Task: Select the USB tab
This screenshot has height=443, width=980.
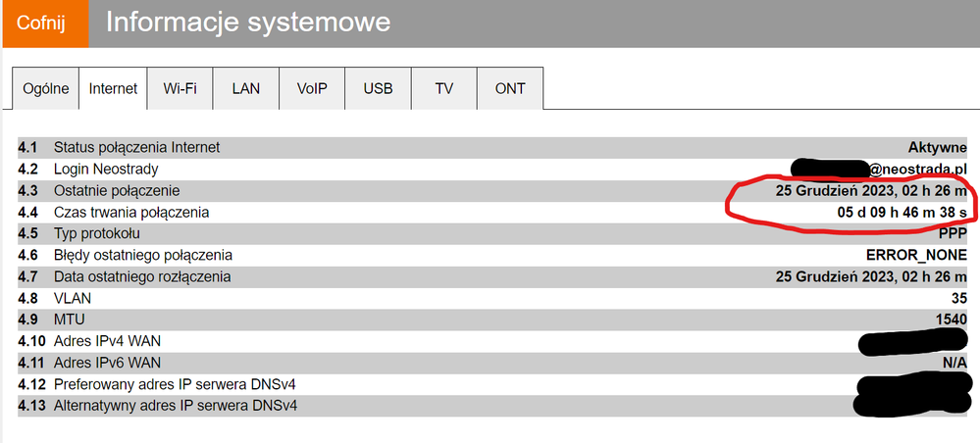Action: pyautogui.click(x=378, y=88)
